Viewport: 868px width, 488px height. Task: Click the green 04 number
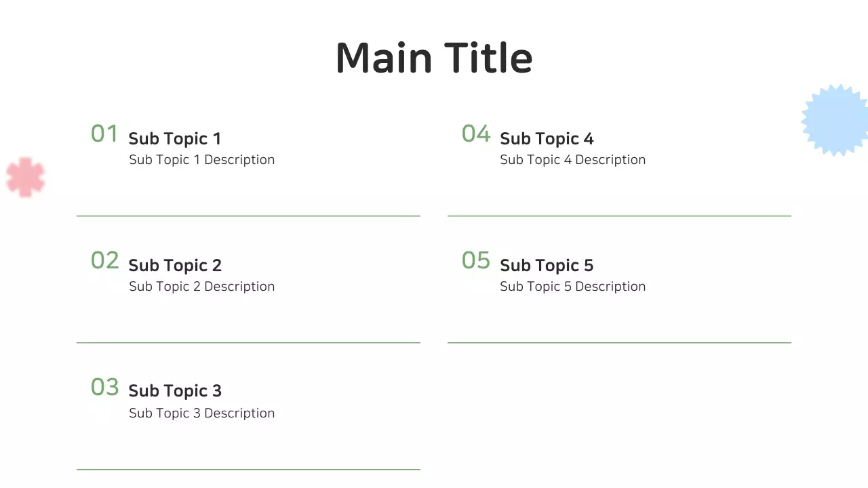[475, 134]
